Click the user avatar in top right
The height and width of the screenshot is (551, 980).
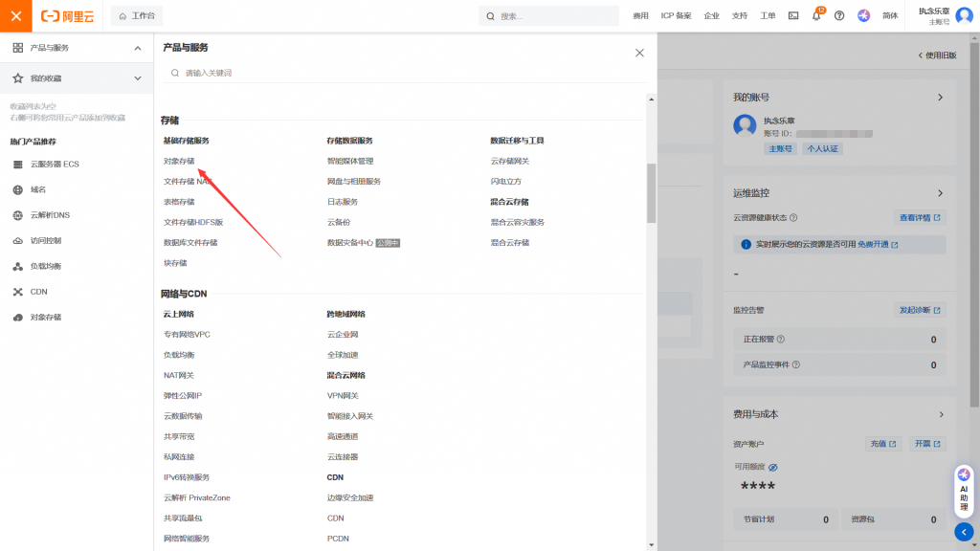964,16
